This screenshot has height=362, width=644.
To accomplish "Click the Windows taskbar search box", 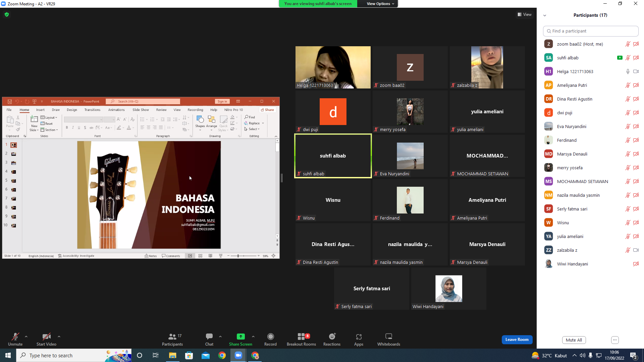I will point(74,355).
